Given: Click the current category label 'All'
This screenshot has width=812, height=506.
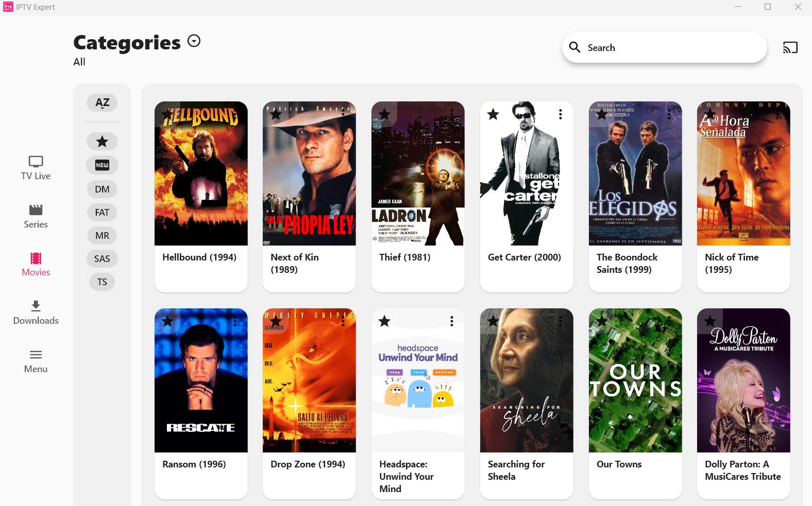Looking at the screenshot, I should pyautogui.click(x=79, y=62).
